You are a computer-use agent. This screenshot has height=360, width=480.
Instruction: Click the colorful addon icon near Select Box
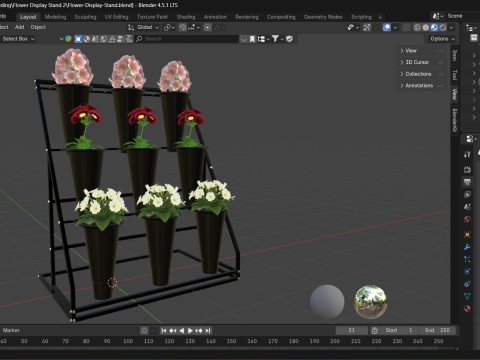point(68,39)
